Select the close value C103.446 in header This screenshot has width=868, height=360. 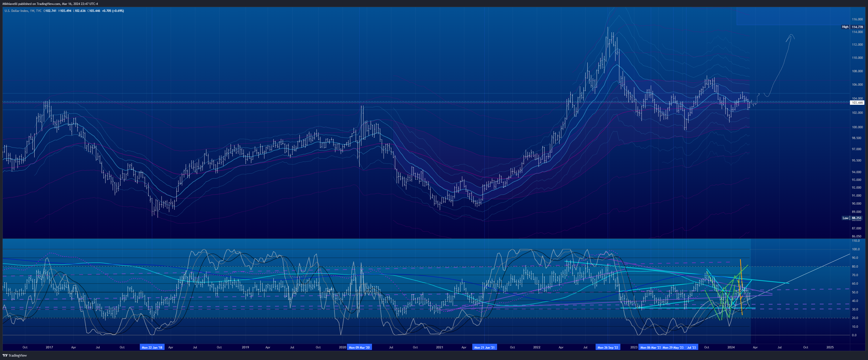click(94, 11)
